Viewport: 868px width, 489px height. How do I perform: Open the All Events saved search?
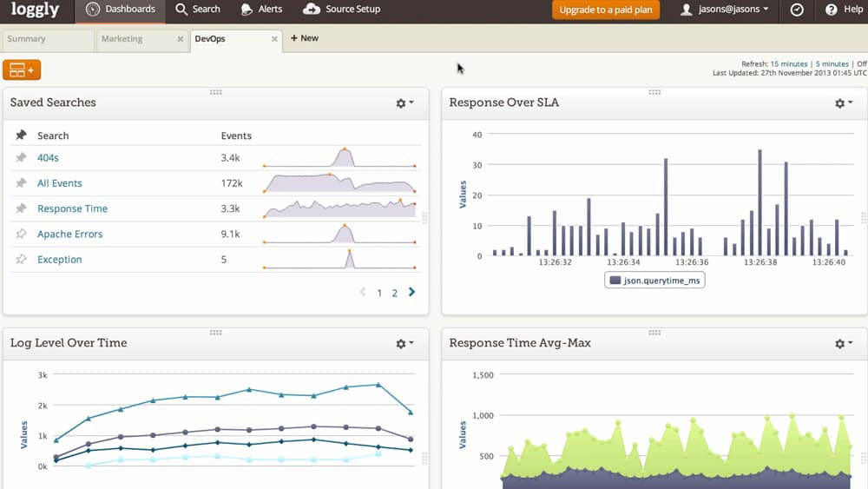pyautogui.click(x=60, y=183)
